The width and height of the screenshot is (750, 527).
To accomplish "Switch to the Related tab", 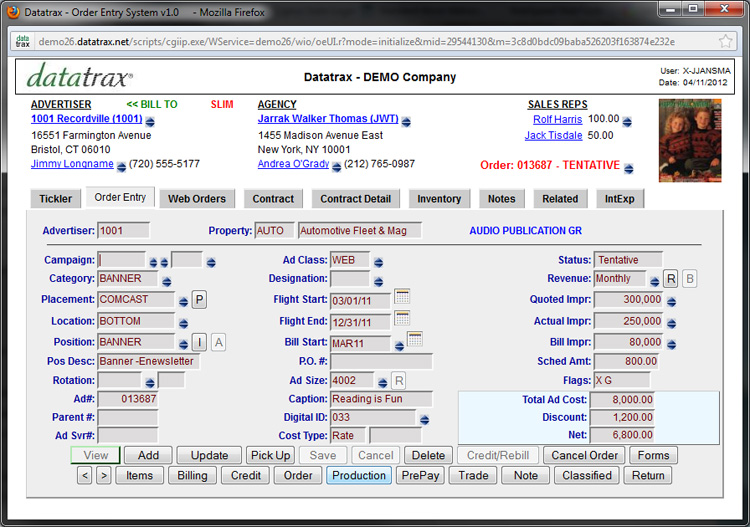I will coord(560,199).
